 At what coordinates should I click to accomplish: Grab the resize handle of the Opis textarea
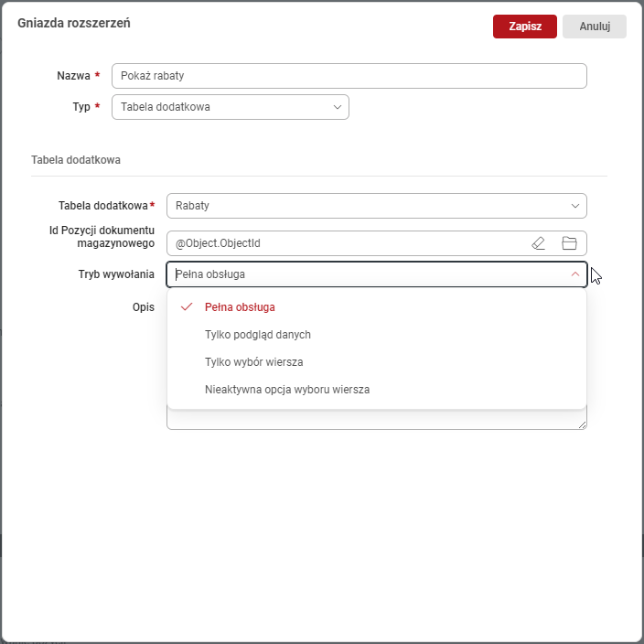(582, 424)
